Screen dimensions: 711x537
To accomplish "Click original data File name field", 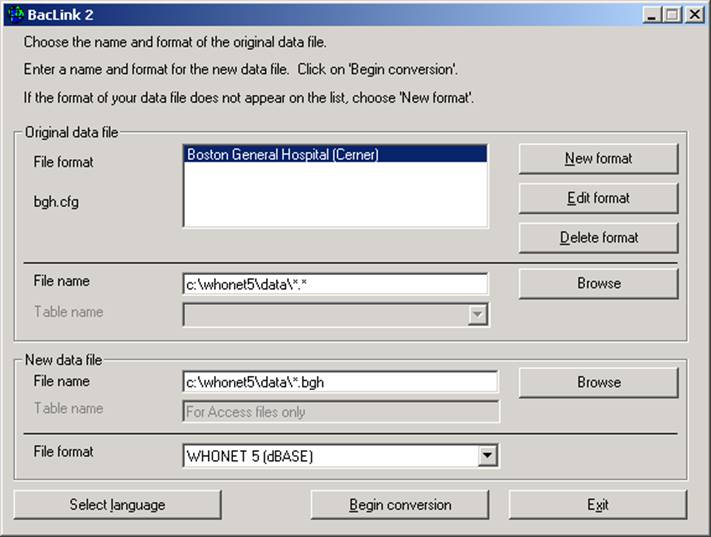I will coord(336,284).
